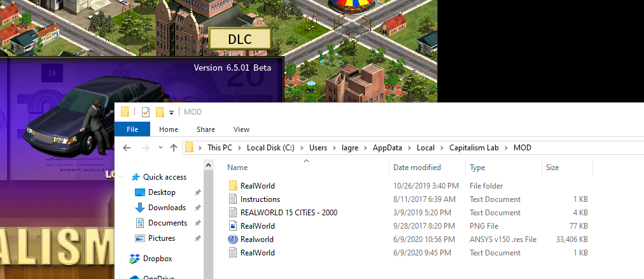Screen dimensions: 644x279
Task: Expand the chevron after AppData in path
Action: click(x=410, y=148)
